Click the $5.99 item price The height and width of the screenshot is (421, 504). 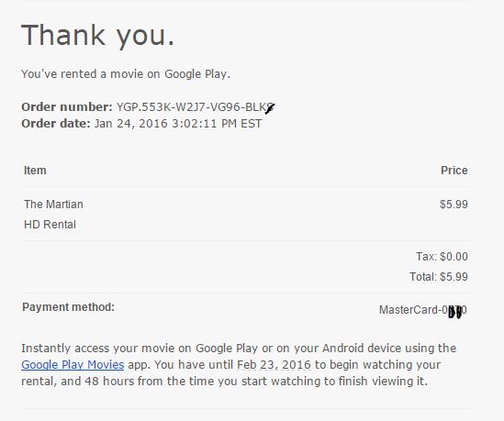pos(454,205)
